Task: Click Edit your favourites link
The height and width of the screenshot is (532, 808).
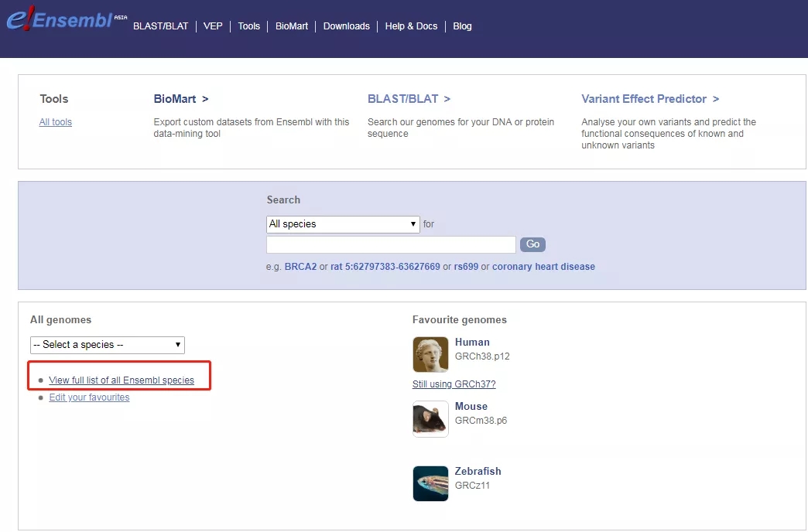Action: tap(89, 397)
